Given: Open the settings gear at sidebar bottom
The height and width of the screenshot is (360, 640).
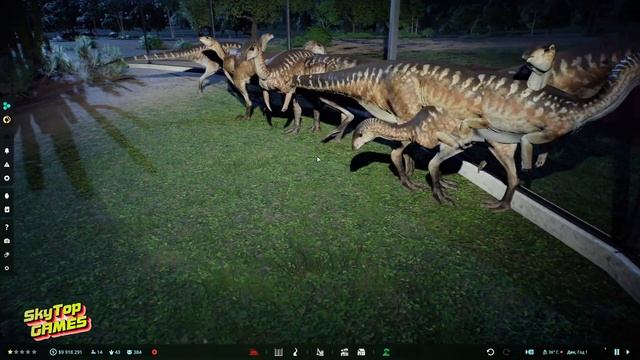Looking at the screenshot, I should pyautogui.click(x=7, y=268).
